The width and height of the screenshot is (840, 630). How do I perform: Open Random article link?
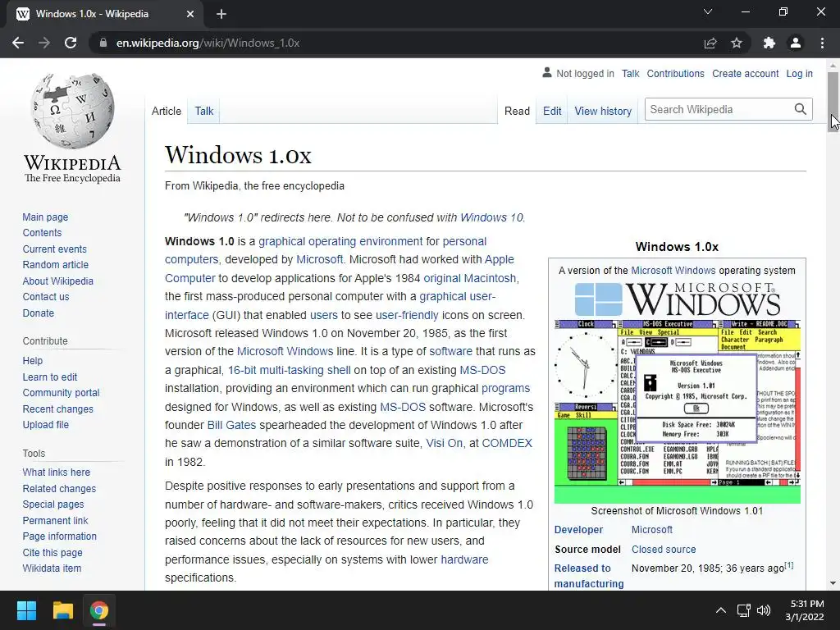(56, 265)
